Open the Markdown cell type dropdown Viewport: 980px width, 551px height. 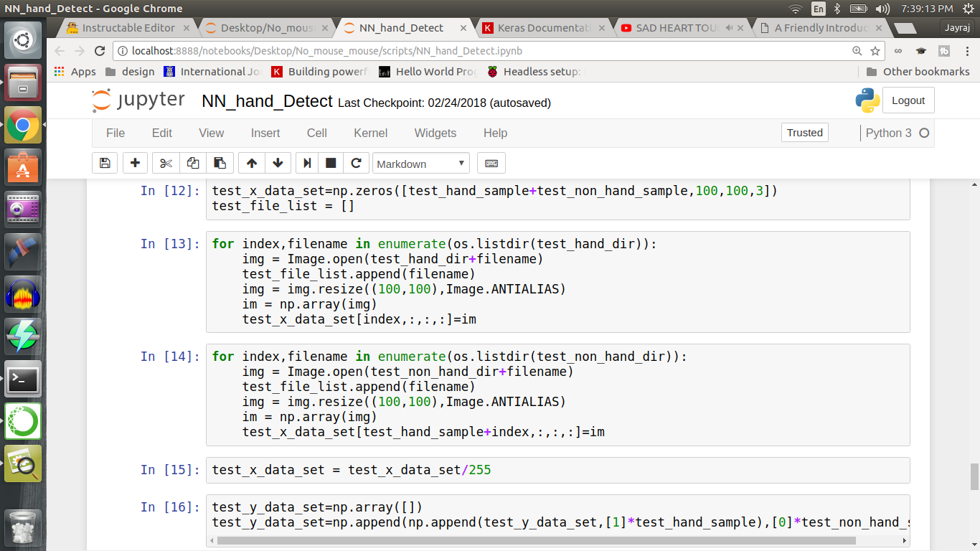pos(421,164)
